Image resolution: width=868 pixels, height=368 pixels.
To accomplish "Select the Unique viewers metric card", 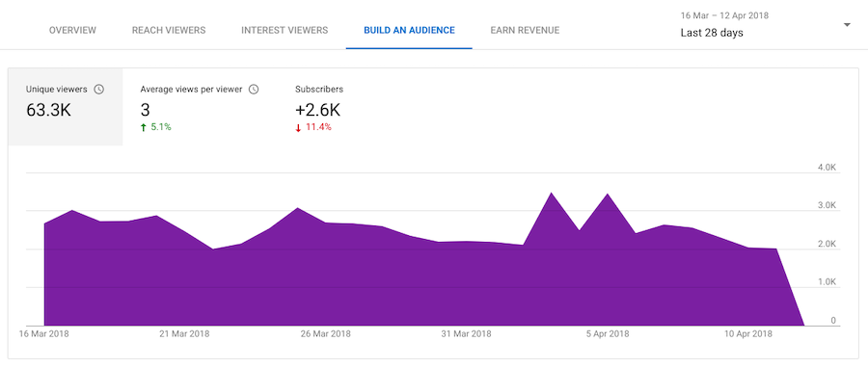I will pos(66,107).
